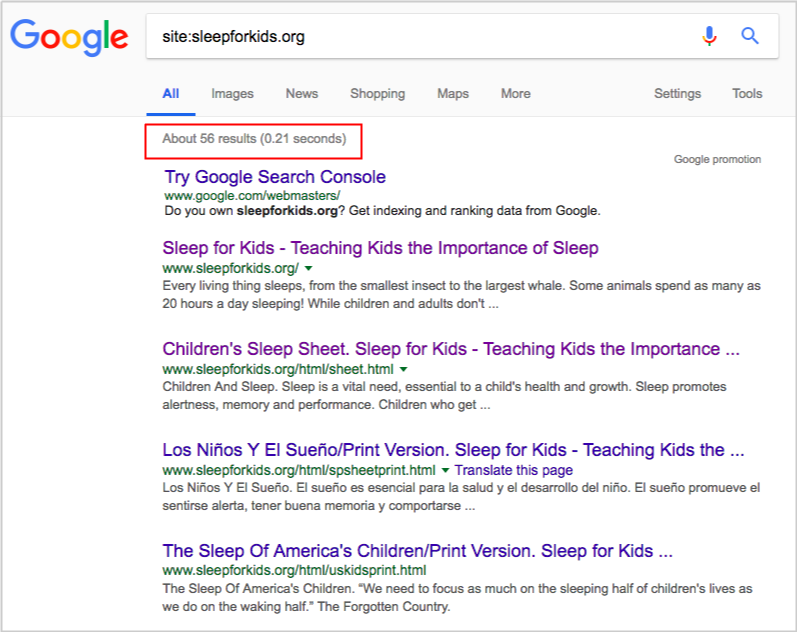
Task: Click the snippet mentioning 'The Forgotten Country'
Action: (457, 597)
